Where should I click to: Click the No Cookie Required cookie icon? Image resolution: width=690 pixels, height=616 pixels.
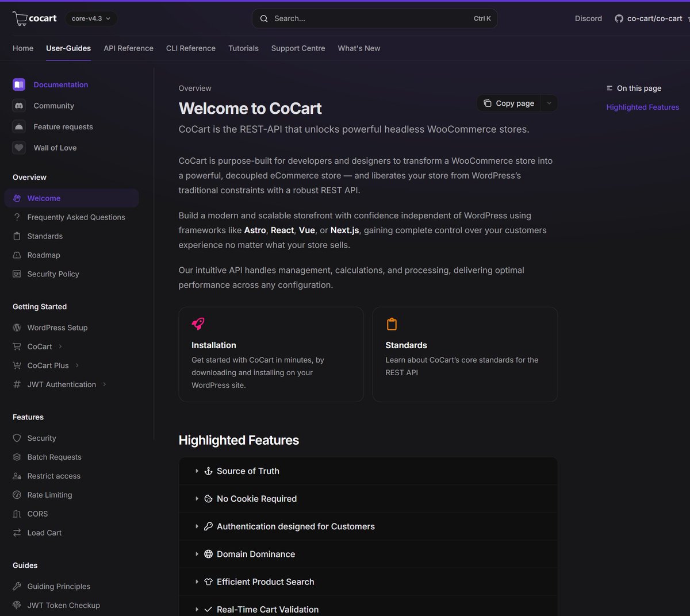click(x=208, y=499)
